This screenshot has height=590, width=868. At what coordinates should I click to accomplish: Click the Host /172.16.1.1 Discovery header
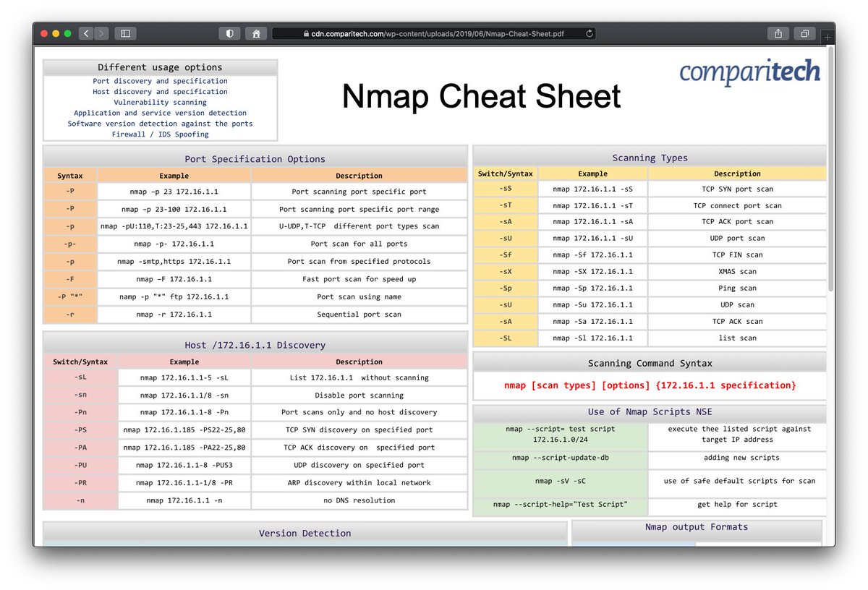255,345
